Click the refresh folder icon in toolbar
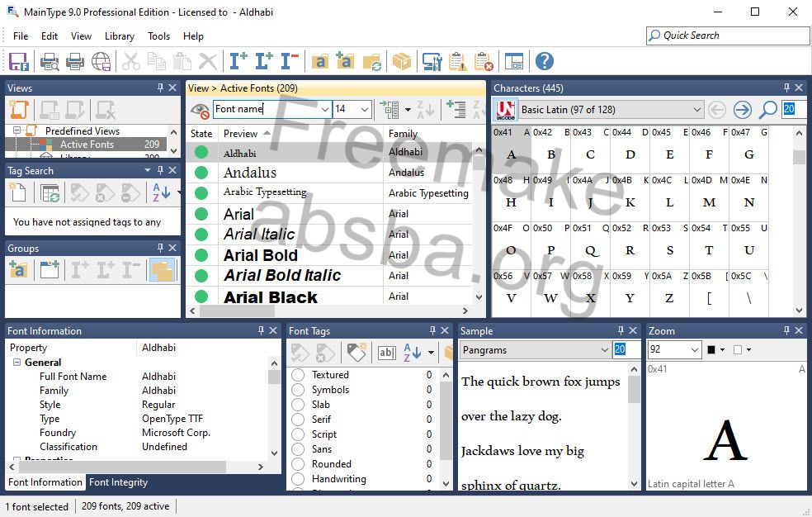 tap(372, 62)
